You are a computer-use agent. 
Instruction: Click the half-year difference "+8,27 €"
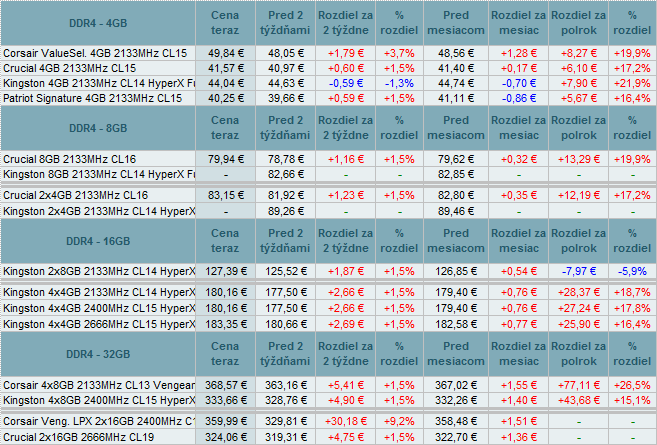tap(579, 53)
